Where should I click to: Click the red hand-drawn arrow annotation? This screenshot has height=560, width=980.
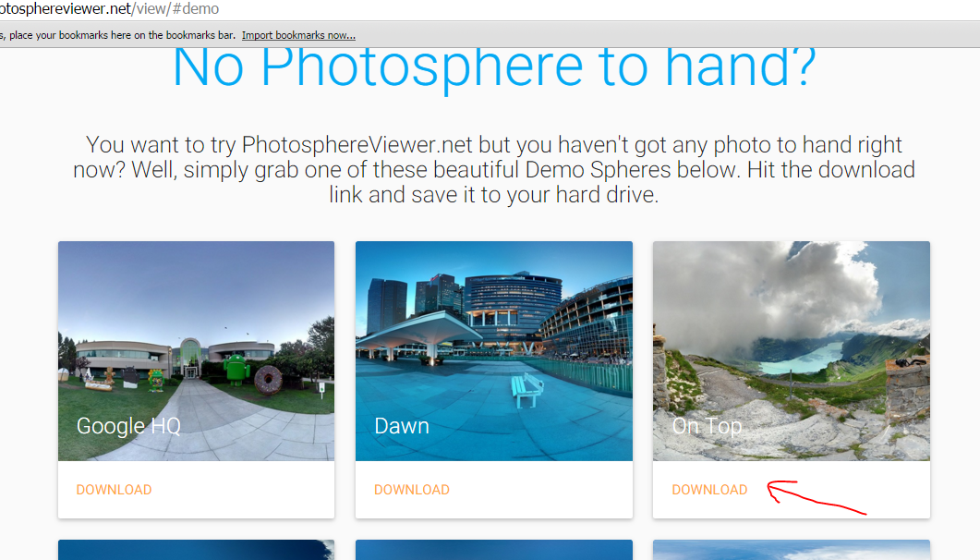(x=816, y=497)
